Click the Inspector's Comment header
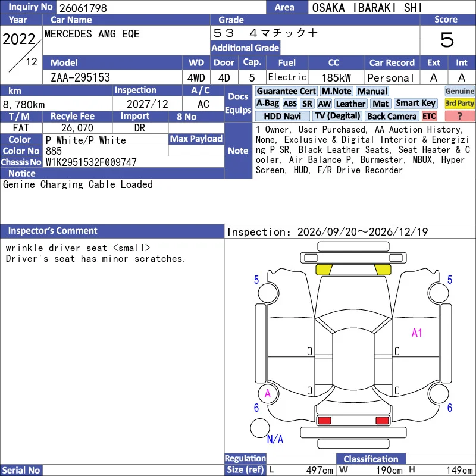The image size is (476, 476). click(52, 231)
